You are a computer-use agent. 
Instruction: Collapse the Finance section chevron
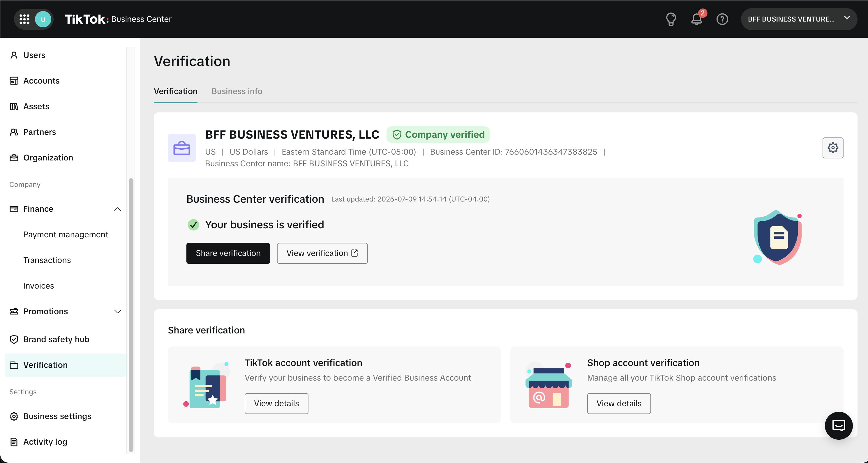(118, 209)
